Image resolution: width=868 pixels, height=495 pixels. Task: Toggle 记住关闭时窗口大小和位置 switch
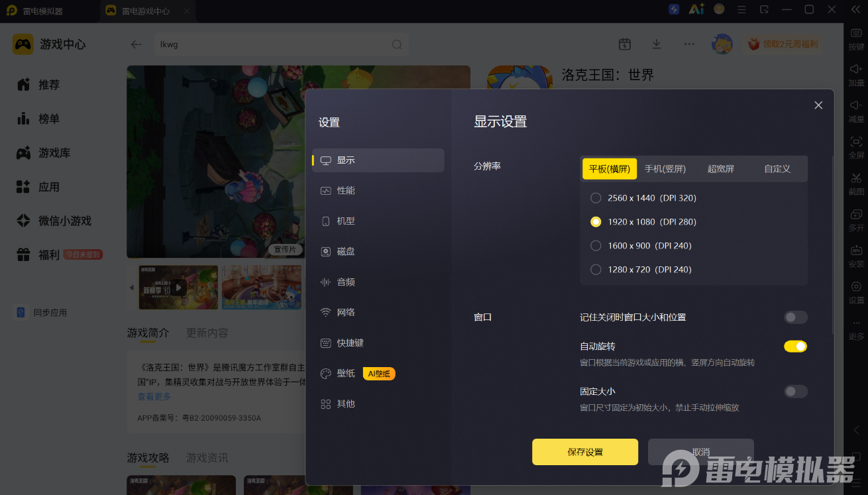(795, 317)
